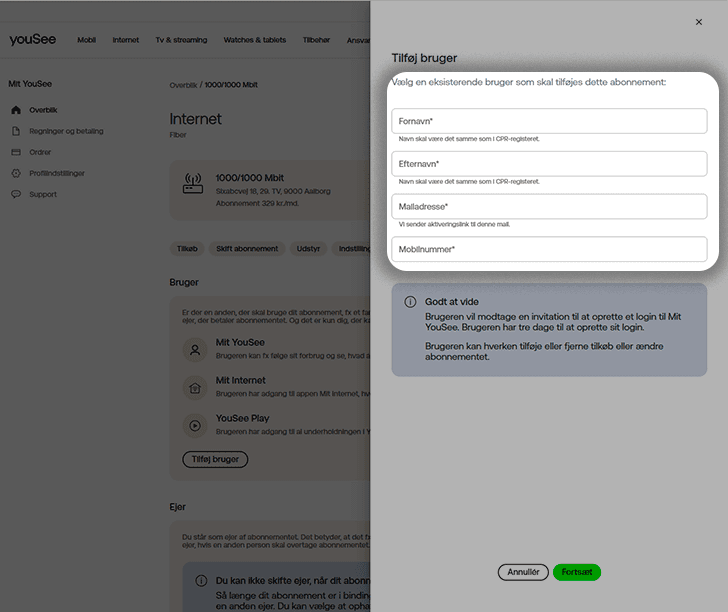Focus the Mailadresse text field
This screenshot has height=612, width=728.
549,206
